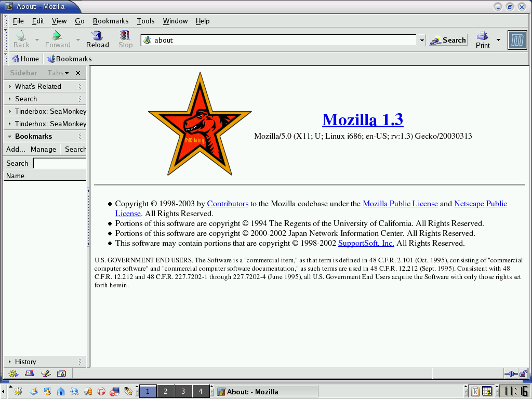Open the SupportSoft, Inc. link
Screen dimensions: 532x399
[x=366, y=243]
